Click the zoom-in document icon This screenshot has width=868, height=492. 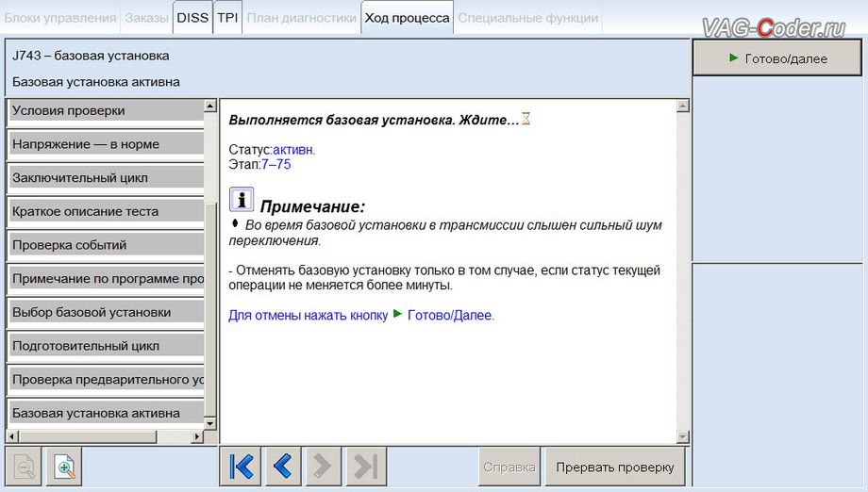65,467
